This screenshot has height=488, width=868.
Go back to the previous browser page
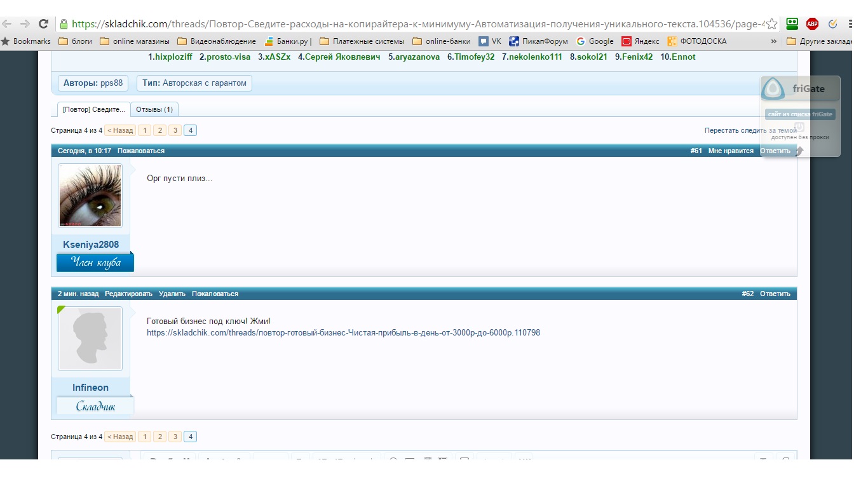click(8, 24)
